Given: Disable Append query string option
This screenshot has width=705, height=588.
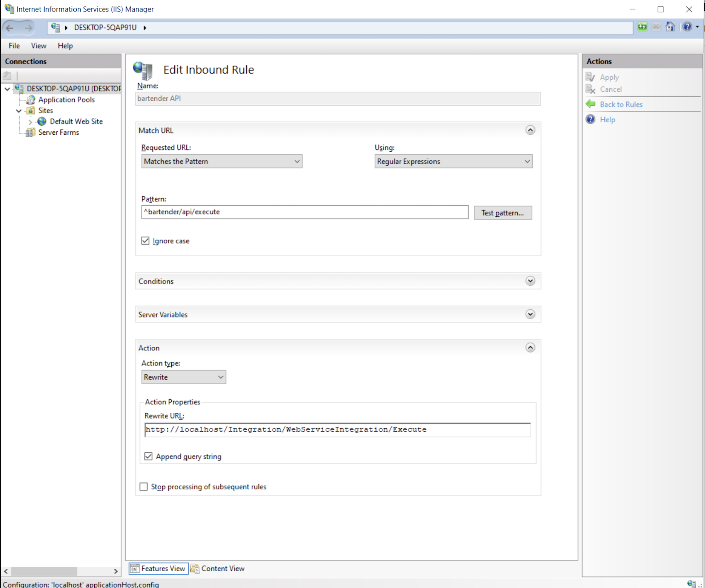Looking at the screenshot, I should coord(148,456).
